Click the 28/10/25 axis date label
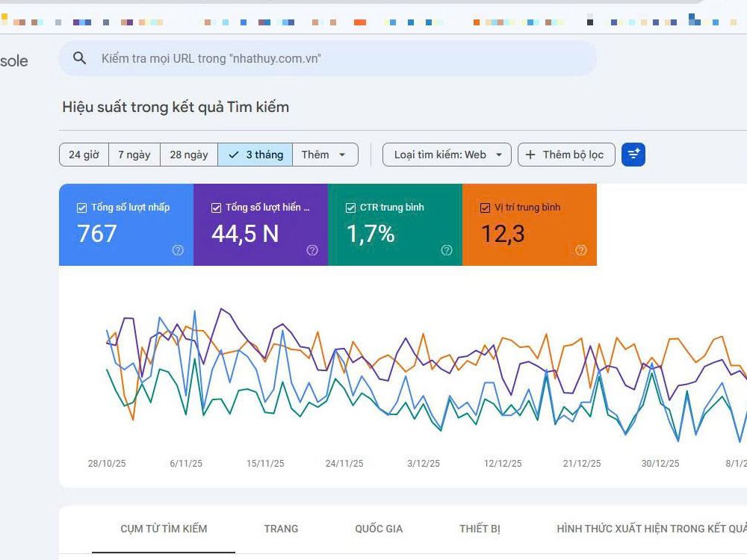 [x=107, y=464]
